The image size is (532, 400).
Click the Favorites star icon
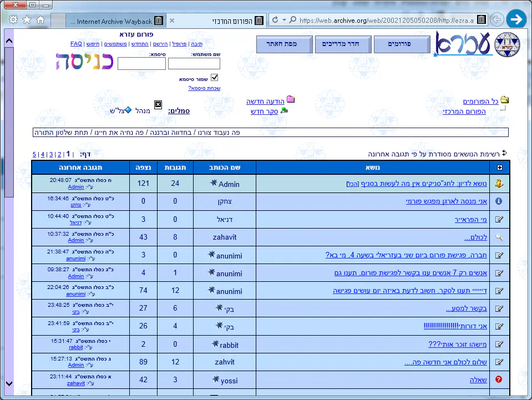[27, 20]
